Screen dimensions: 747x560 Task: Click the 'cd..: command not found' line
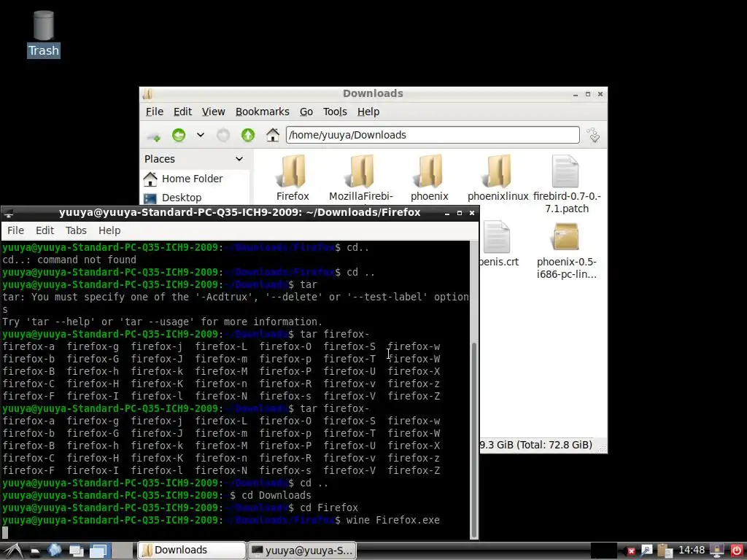[x=69, y=260]
